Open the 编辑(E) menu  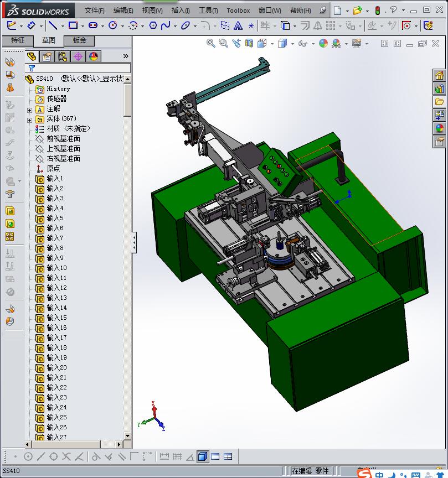tap(123, 11)
